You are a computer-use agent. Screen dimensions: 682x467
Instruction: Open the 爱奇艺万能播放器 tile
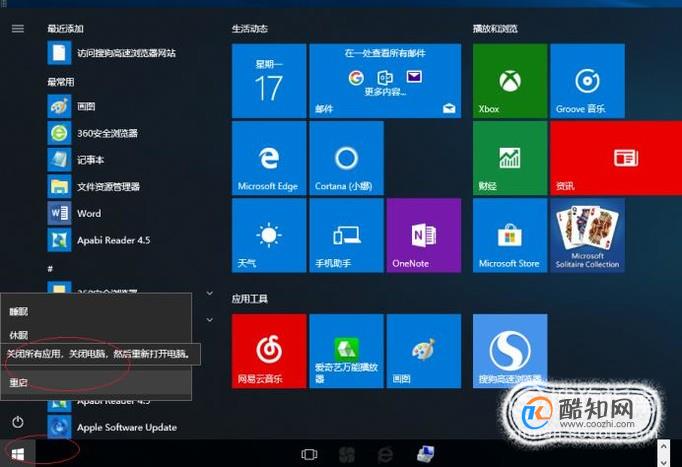click(346, 351)
